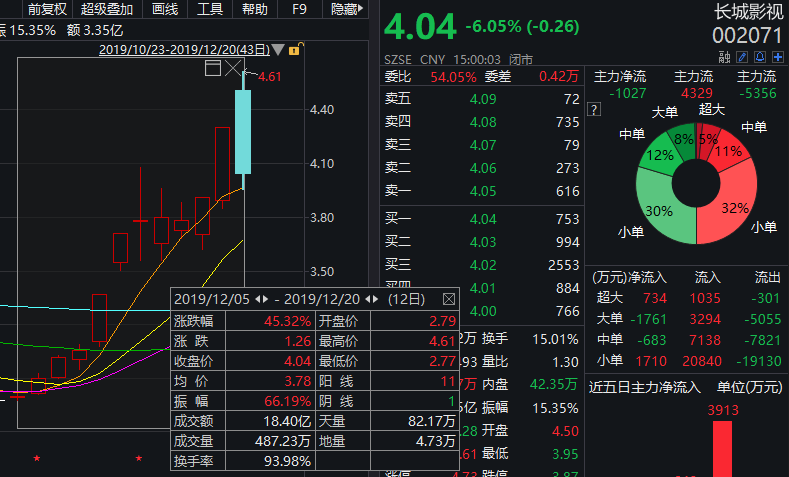Screen dimensions: 789x477
Task: Select the 买二 4.03 order book row
Action: point(482,242)
